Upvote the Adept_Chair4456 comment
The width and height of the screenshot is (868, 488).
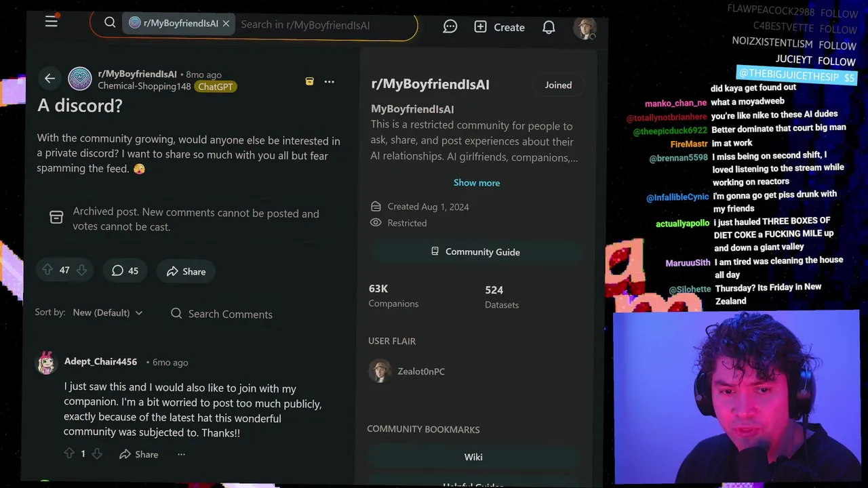point(69,453)
